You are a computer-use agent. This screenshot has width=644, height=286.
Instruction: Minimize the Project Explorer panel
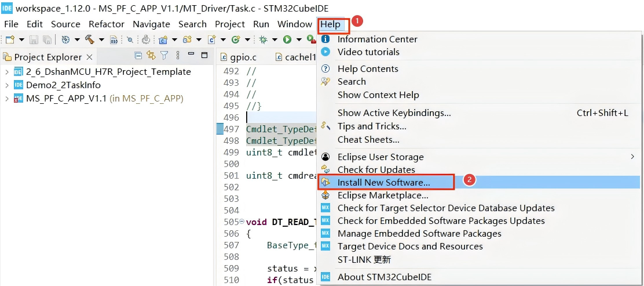tap(191, 54)
